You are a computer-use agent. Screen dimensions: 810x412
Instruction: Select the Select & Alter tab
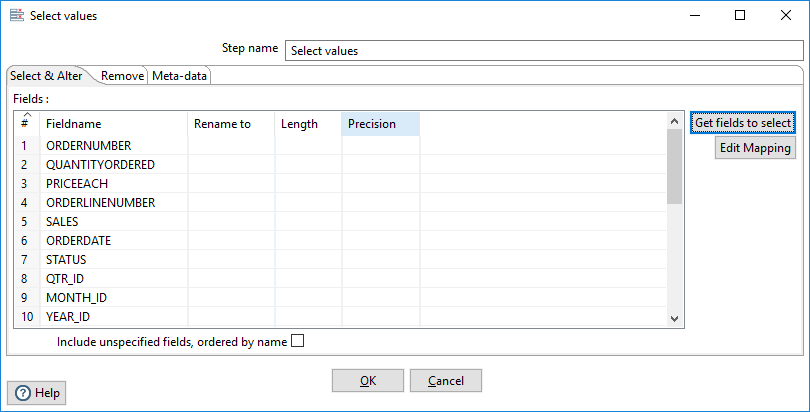pos(46,76)
